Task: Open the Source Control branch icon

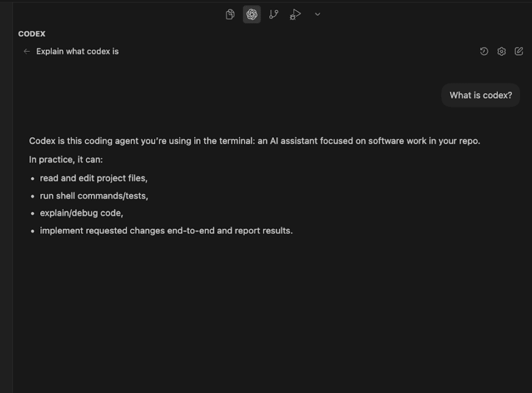Action: click(x=273, y=14)
